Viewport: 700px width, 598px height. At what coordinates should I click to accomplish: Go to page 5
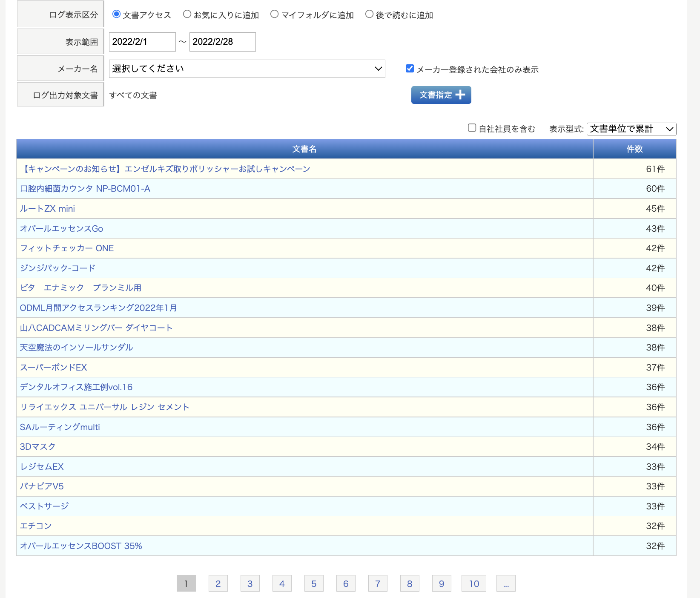[314, 584]
